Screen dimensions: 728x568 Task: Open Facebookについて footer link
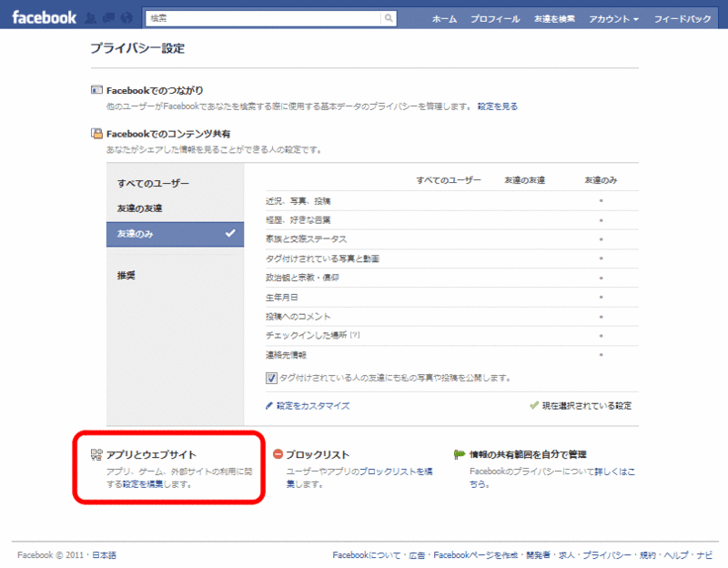tap(367, 555)
